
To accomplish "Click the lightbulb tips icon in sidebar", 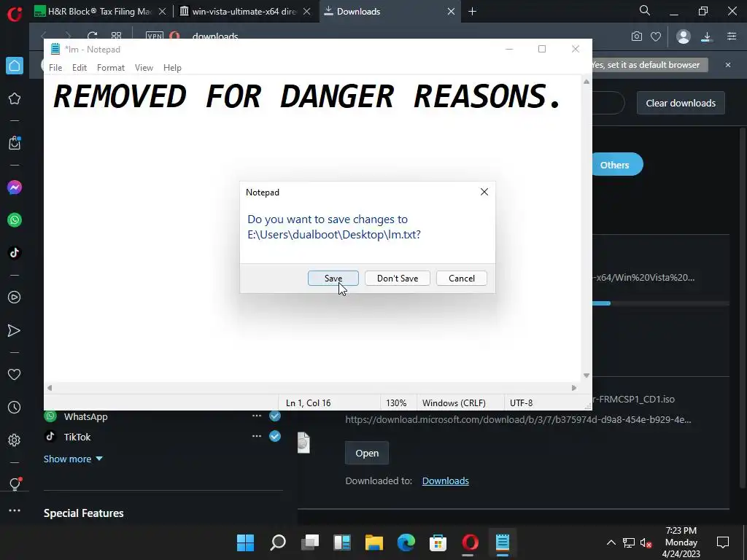I will click(15, 484).
